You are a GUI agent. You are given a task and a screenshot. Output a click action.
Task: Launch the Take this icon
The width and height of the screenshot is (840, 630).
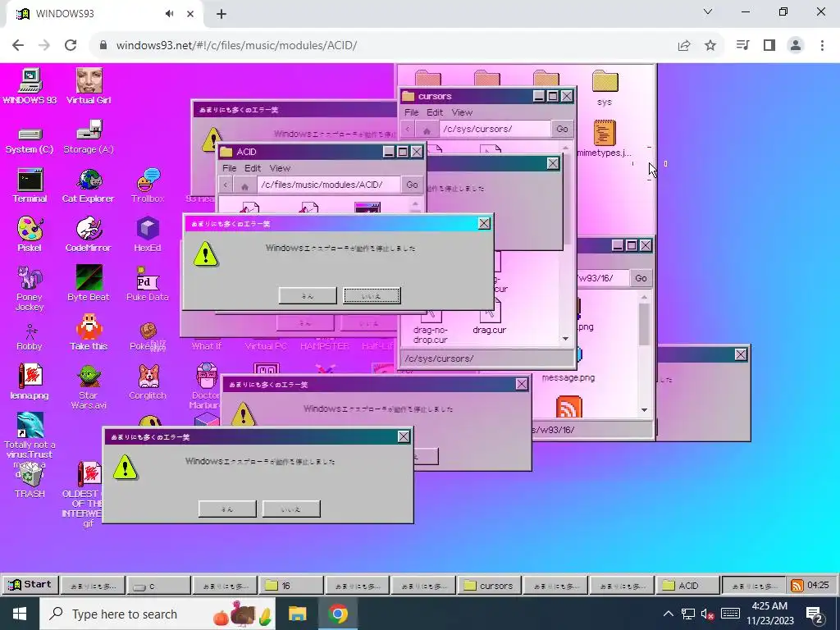click(x=89, y=333)
